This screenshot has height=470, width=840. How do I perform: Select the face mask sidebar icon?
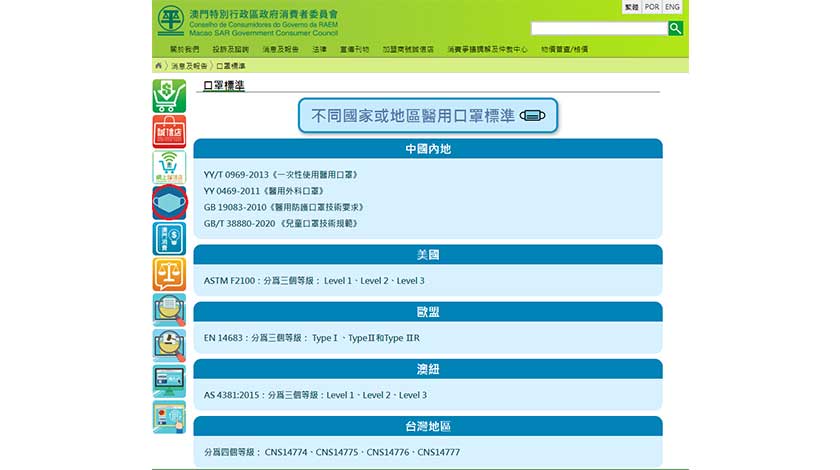(x=169, y=202)
